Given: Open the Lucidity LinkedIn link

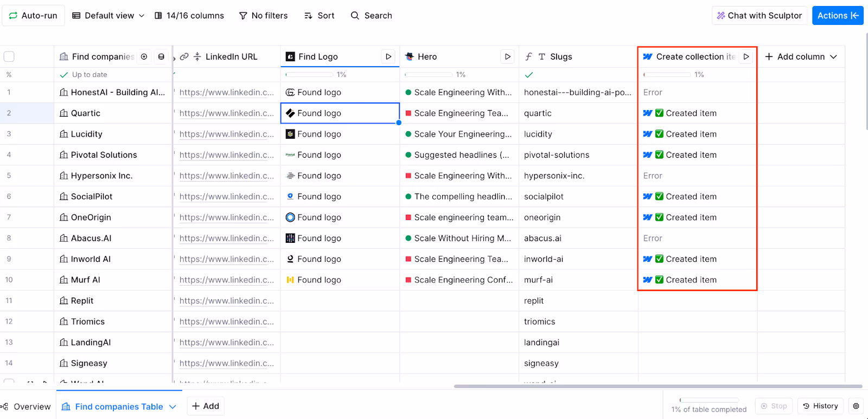Looking at the screenshot, I should pyautogui.click(x=227, y=134).
